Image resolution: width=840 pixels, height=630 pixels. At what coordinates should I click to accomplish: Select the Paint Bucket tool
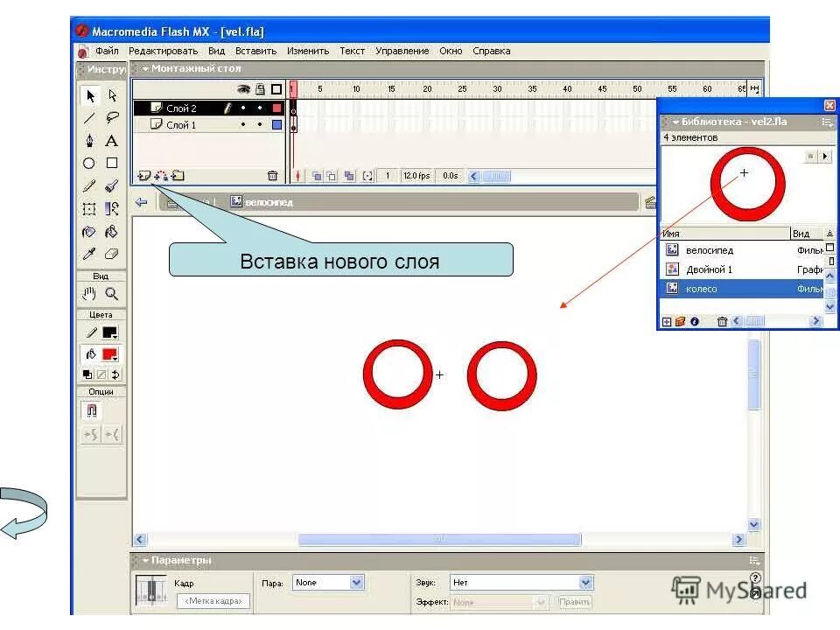pyautogui.click(x=111, y=232)
